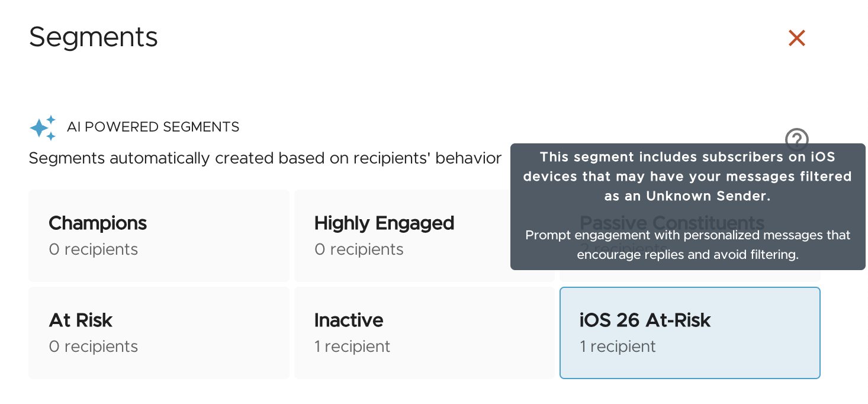Click the "Highly Engaged" card heading
Image resolution: width=868 pixels, height=404 pixels.
pyautogui.click(x=384, y=223)
